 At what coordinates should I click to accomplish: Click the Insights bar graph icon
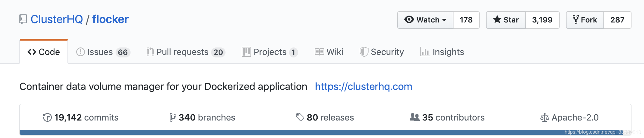pos(425,52)
